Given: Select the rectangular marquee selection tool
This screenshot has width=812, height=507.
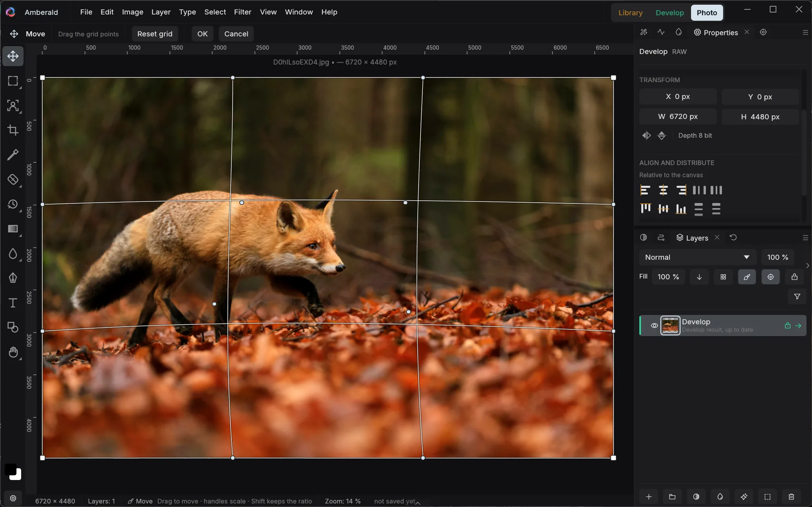Looking at the screenshot, I should click(x=13, y=81).
